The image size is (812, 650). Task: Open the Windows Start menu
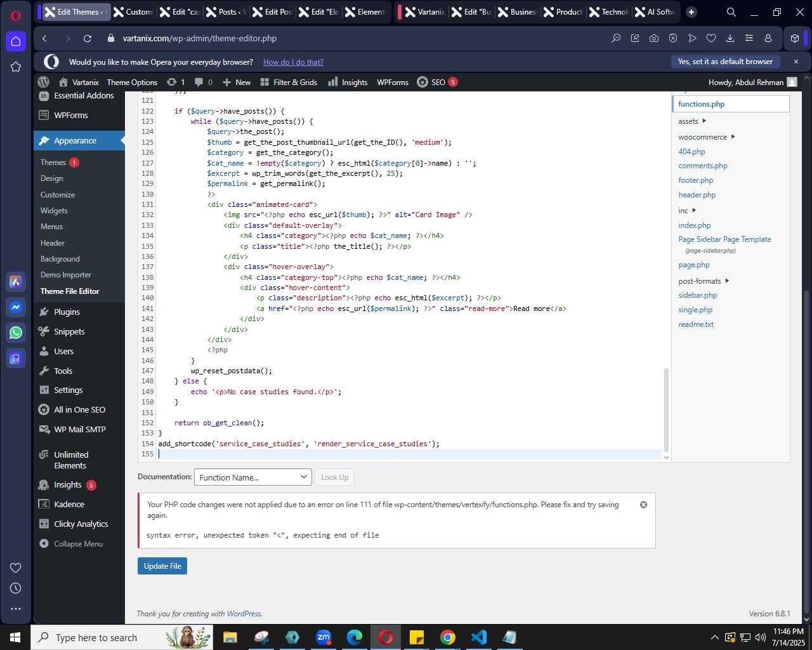[15, 637]
